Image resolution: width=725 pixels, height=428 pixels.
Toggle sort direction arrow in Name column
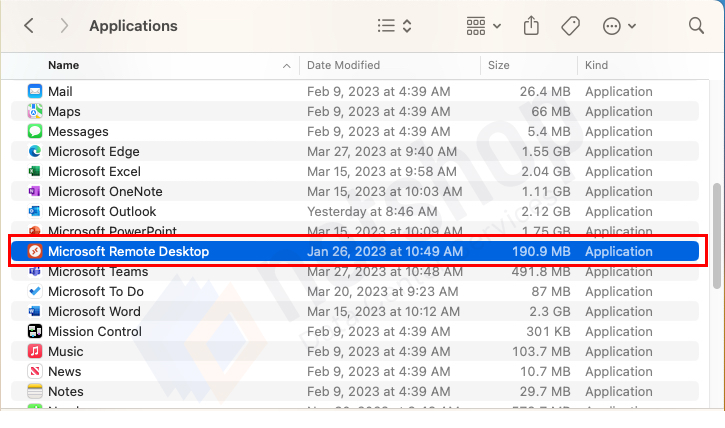(x=287, y=66)
